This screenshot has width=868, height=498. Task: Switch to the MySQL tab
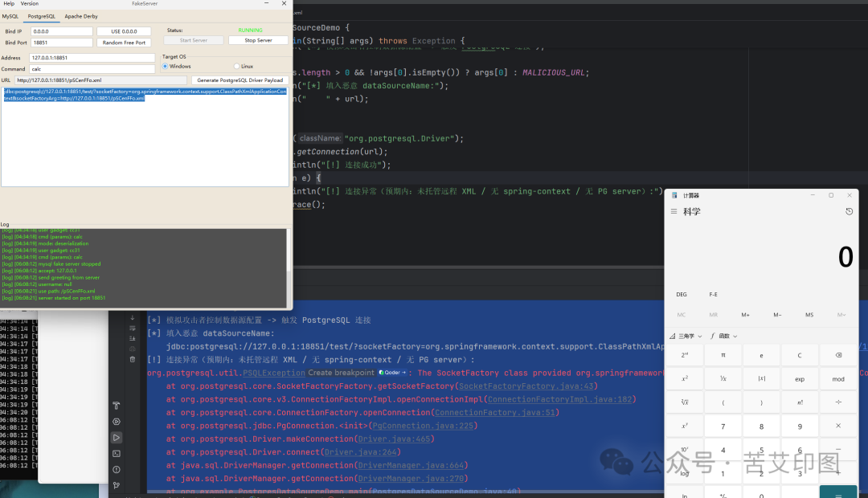10,17
